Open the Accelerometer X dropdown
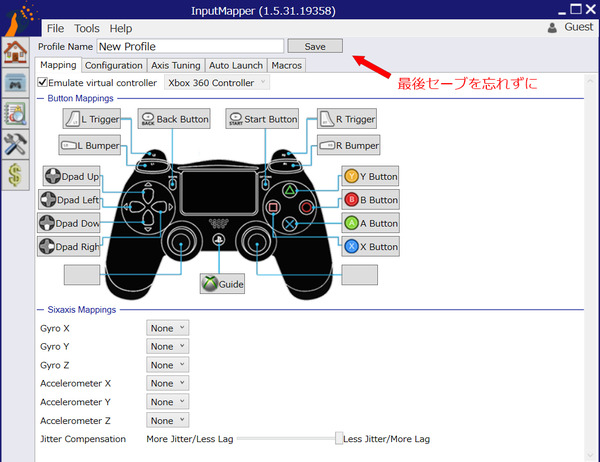Screen dimensions: 600x462 [x=168, y=383]
